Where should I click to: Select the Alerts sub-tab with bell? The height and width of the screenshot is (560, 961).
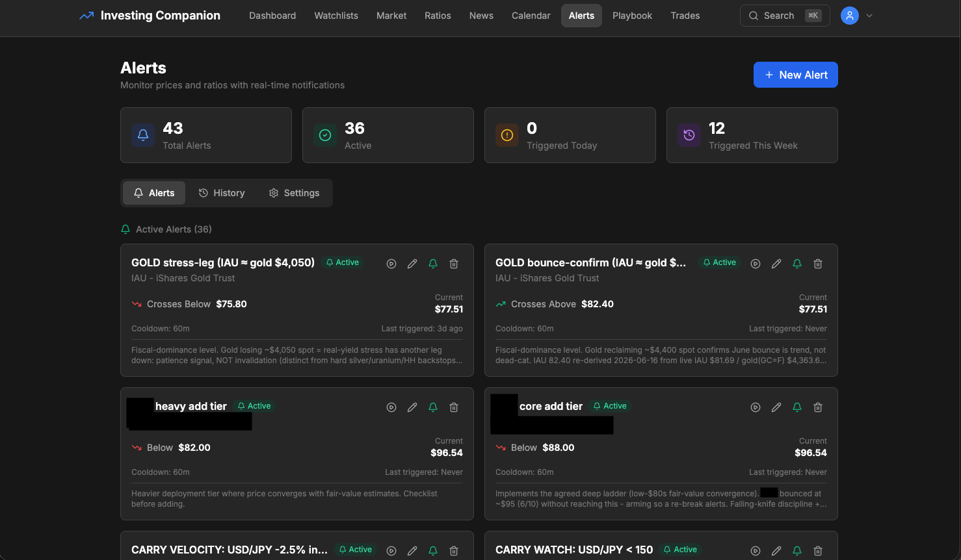pos(154,193)
